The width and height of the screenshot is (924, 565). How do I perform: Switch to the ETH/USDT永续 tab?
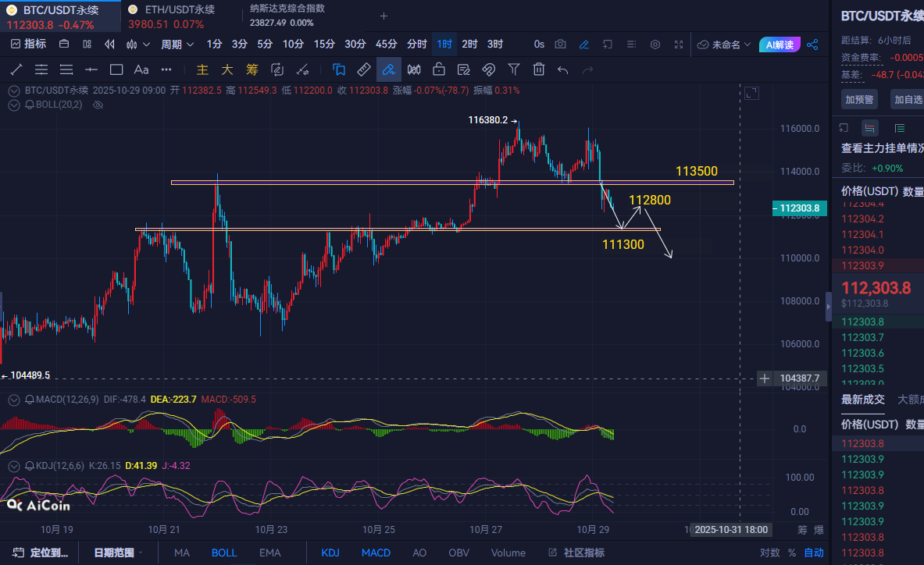pos(180,10)
